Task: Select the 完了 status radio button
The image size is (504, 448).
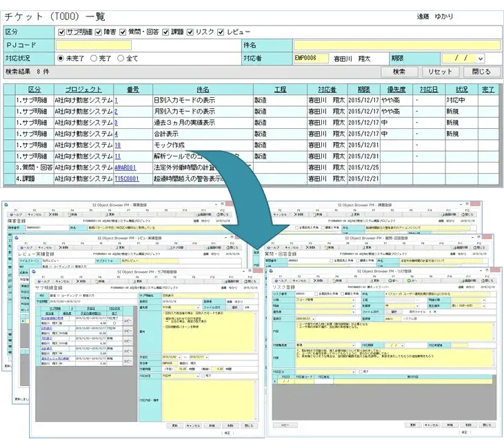Action: coord(94,59)
